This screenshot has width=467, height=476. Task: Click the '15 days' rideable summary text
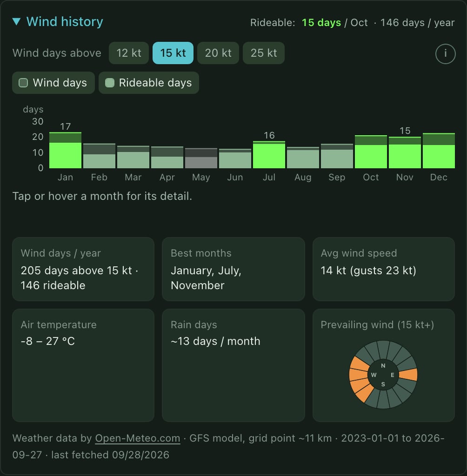pyautogui.click(x=321, y=23)
